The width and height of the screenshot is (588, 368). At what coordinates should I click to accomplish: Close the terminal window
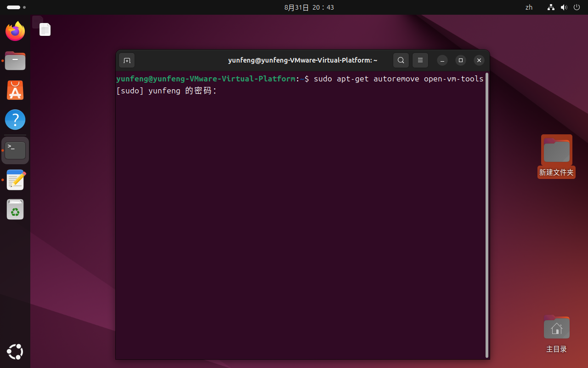[x=479, y=60]
